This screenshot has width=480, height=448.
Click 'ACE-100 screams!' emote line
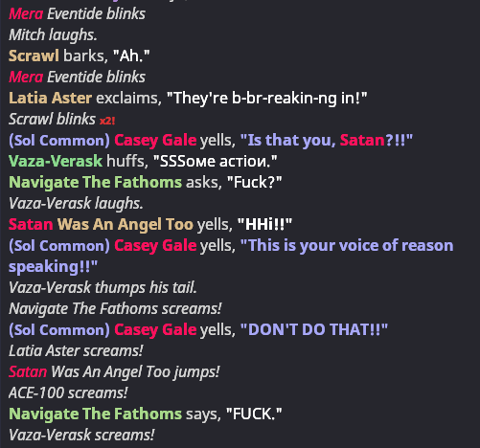[x=68, y=393]
